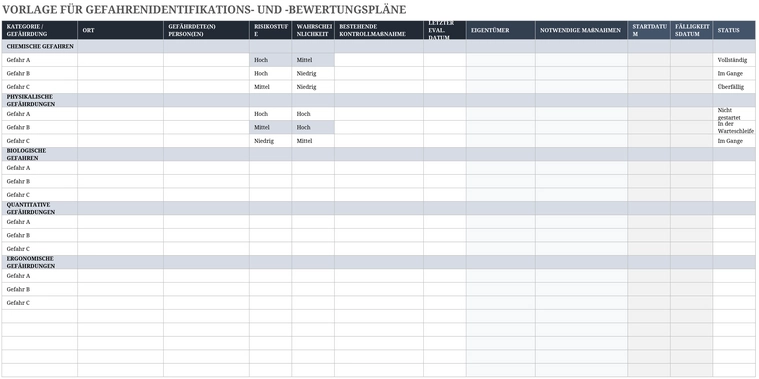
Task: Select the 'Physikalische Gefährdungen' section row
Action: [x=379, y=100]
